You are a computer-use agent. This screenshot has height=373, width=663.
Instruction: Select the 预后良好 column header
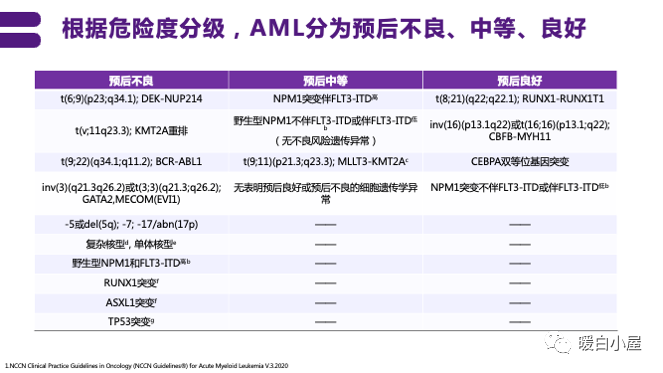(x=520, y=80)
